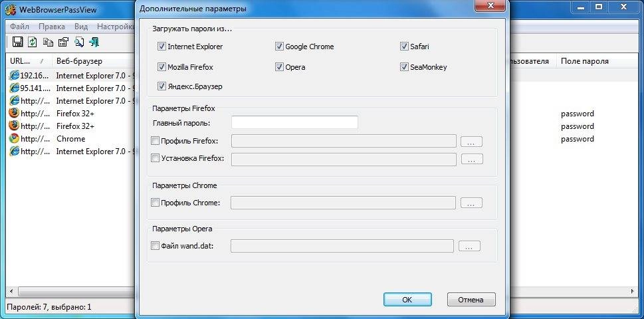Uncheck the Safari checkbox
The height and width of the screenshot is (319, 644).
pos(403,47)
